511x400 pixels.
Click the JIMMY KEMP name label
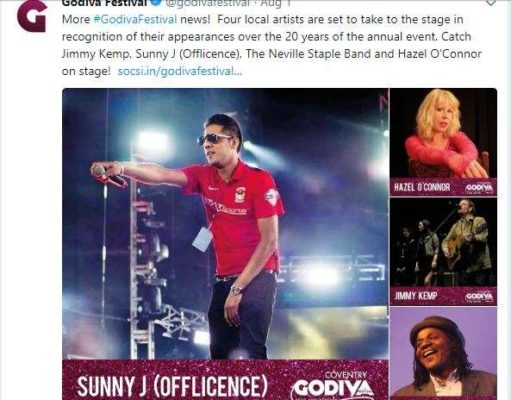tap(415, 296)
